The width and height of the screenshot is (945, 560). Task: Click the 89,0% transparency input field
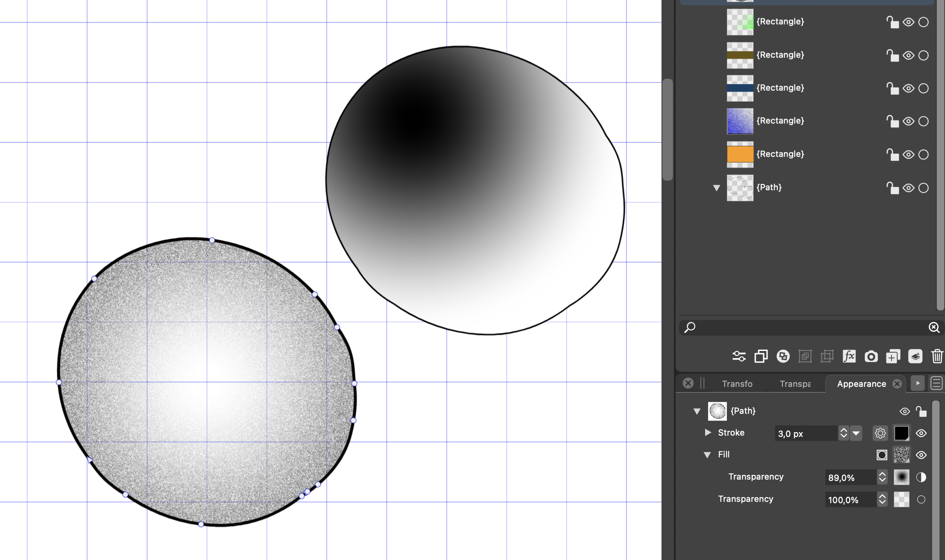point(849,477)
